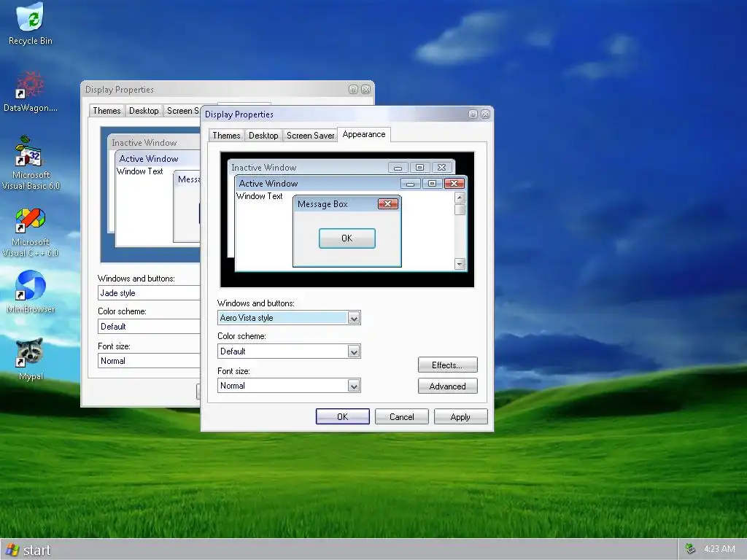Confirm with the dialog's OK button
747x560 pixels.
[343, 416]
